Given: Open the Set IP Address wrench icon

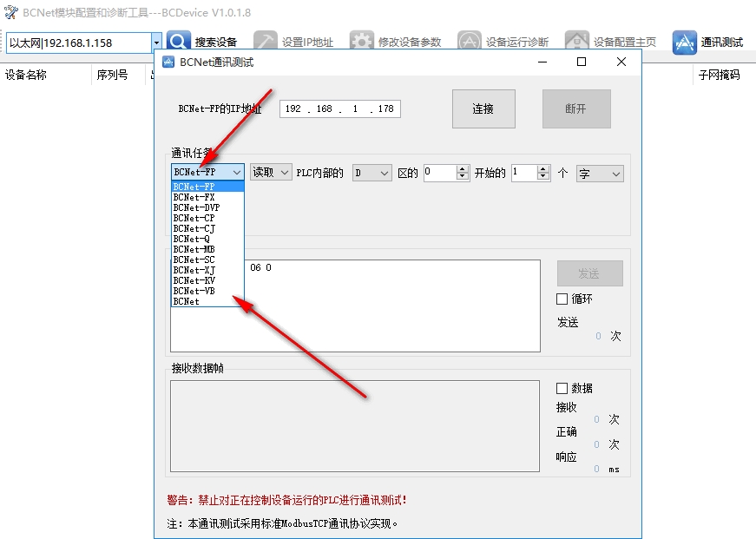Looking at the screenshot, I should [266, 42].
